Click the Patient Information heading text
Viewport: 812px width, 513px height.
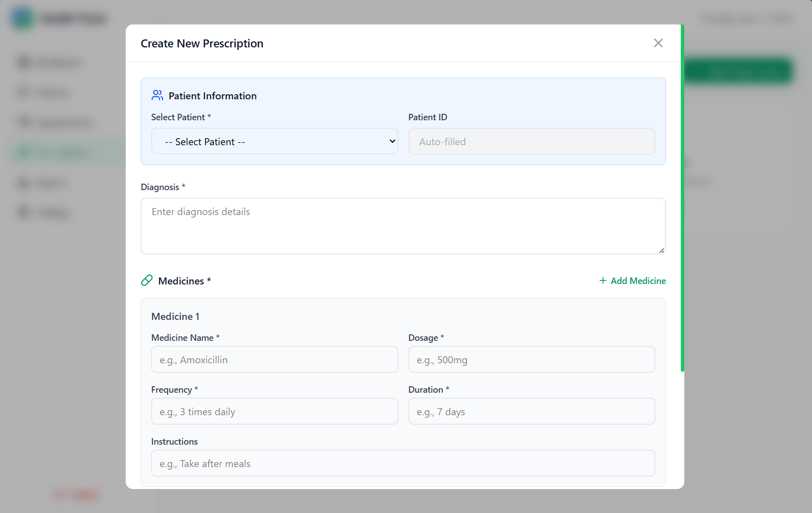212,96
